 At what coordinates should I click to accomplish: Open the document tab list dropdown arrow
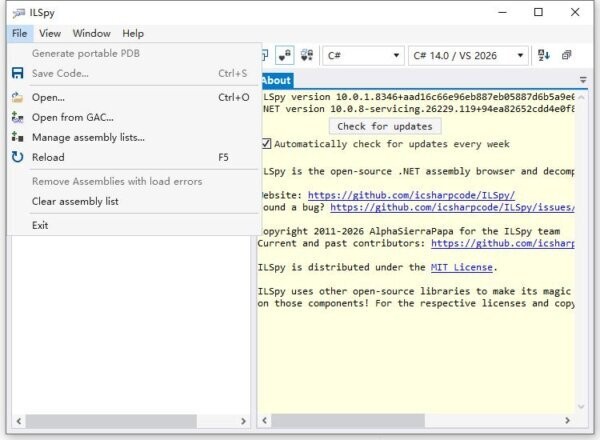pos(583,80)
